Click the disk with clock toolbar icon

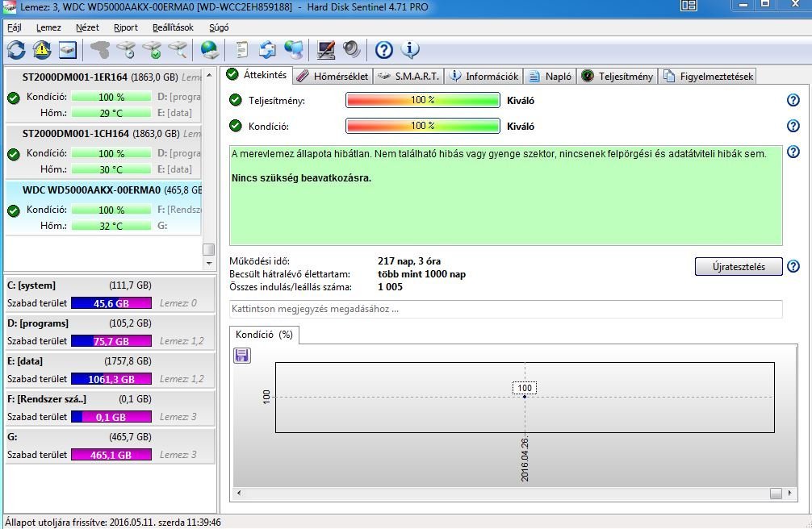point(126,50)
